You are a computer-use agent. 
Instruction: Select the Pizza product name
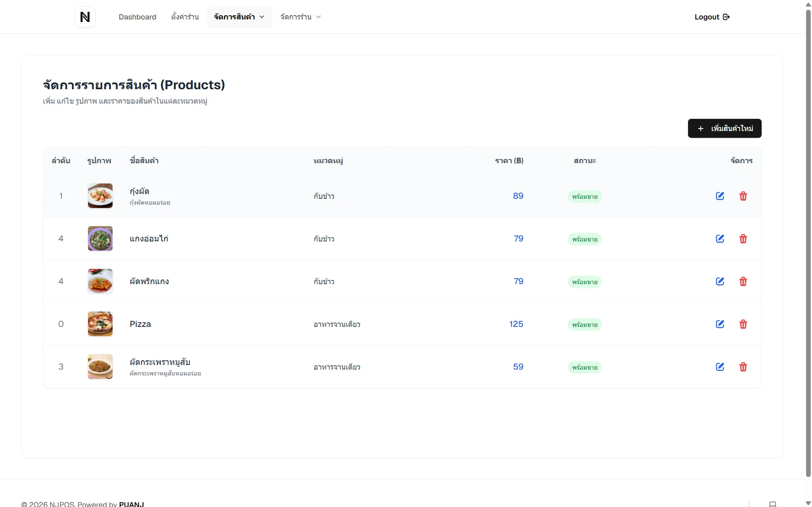[x=140, y=324]
